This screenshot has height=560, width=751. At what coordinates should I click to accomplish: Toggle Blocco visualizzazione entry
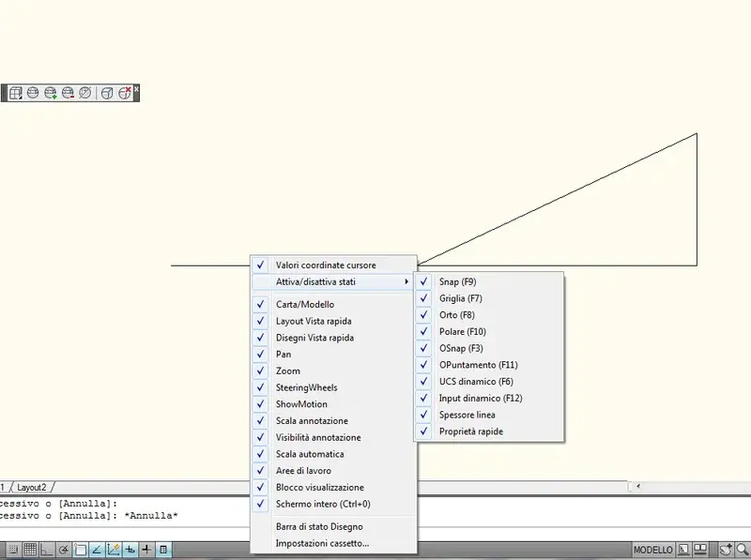click(334, 487)
